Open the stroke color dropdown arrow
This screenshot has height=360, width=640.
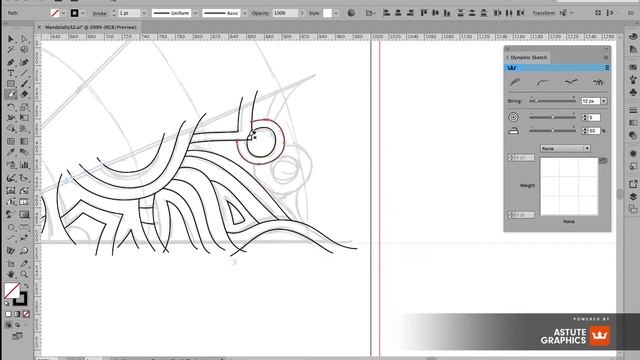[83, 13]
